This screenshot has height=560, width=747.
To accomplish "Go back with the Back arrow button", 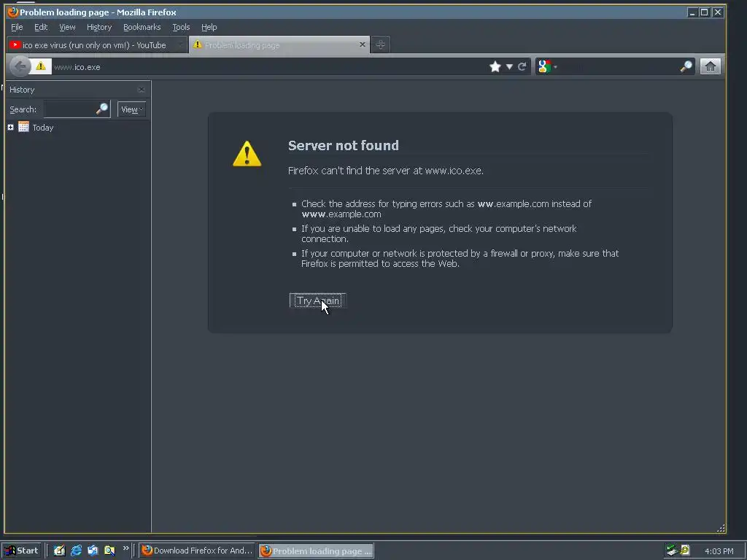I will point(20,66).
